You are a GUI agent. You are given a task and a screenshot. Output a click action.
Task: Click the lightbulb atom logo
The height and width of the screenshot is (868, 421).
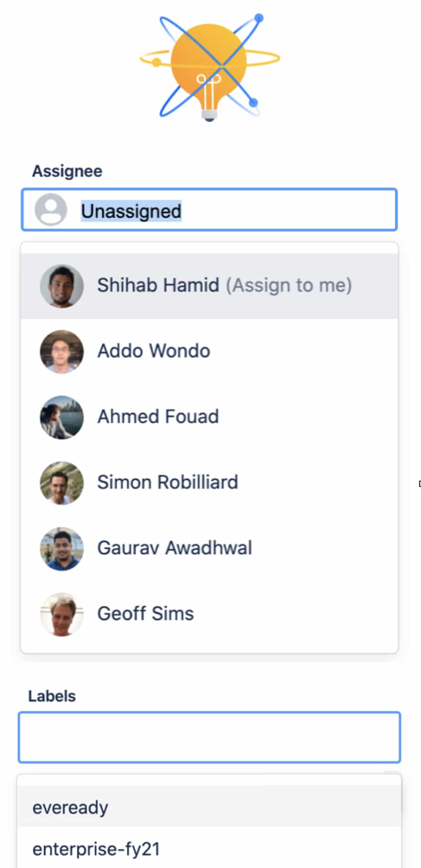pyautogui.click(x=210, y=68)
